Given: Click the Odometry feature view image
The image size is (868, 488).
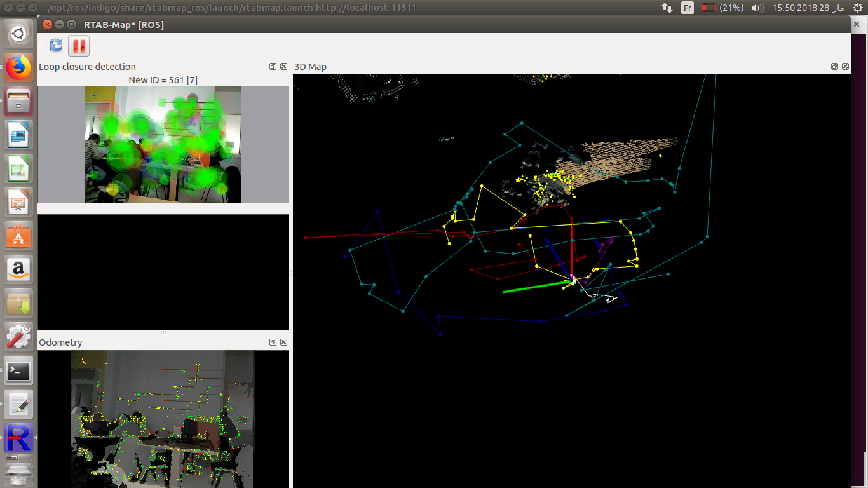Looking at the screenshot, I should (x=163, y=419).
